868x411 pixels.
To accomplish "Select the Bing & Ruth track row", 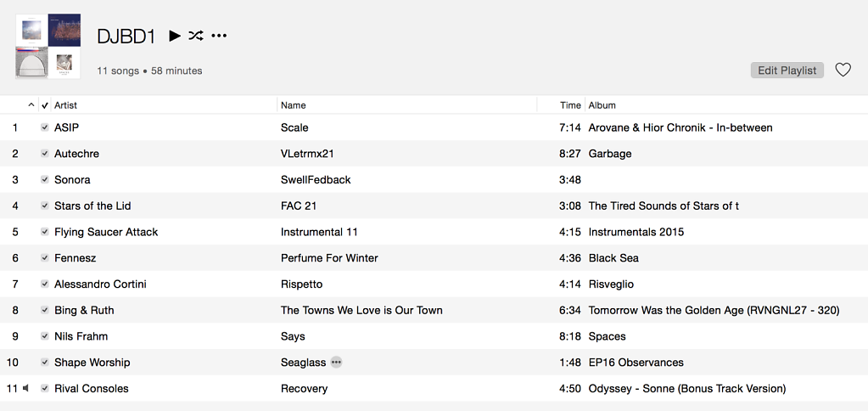I will click(434, 310).
